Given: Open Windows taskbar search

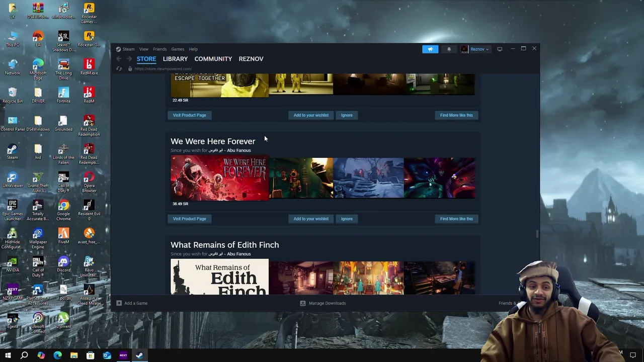Looking at the screenshot, I should 24,355.
